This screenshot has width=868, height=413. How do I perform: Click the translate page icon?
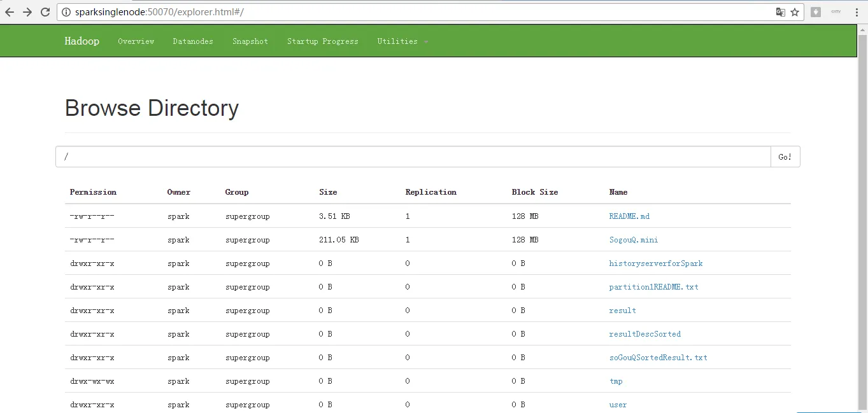780,12
